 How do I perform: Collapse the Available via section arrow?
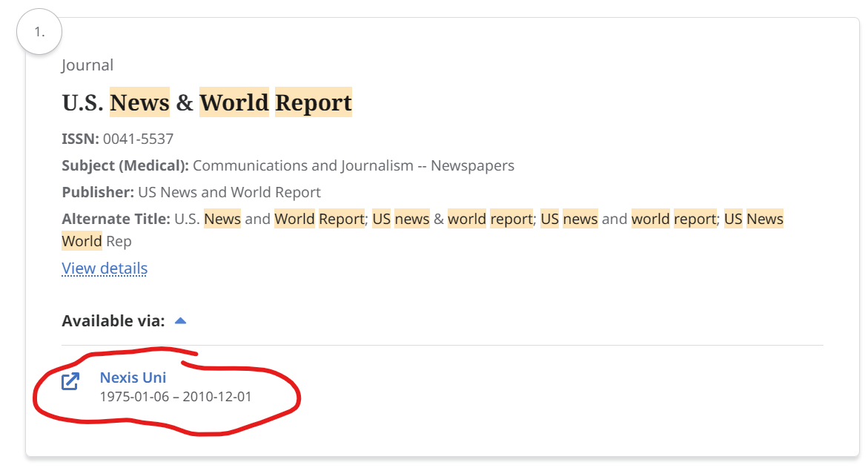click(x=180, y=320)
